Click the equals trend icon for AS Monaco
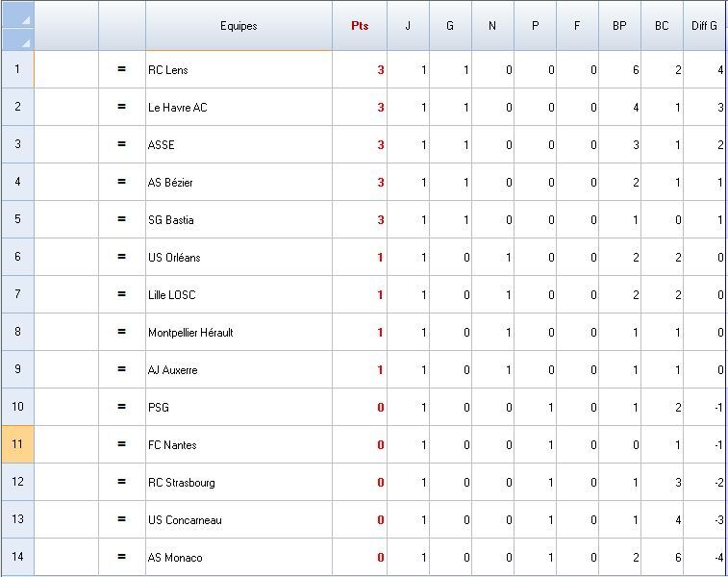 pos(122,557)
